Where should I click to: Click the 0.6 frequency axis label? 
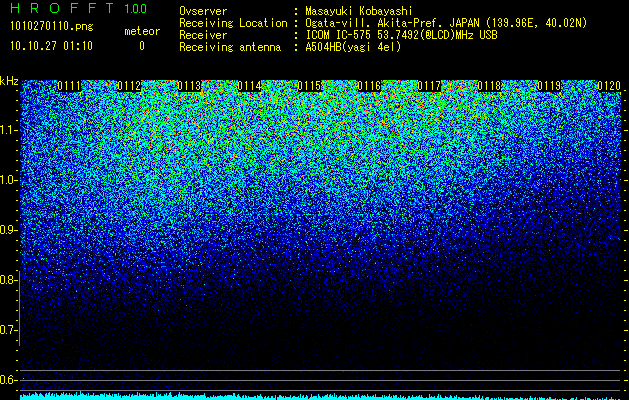8,380
